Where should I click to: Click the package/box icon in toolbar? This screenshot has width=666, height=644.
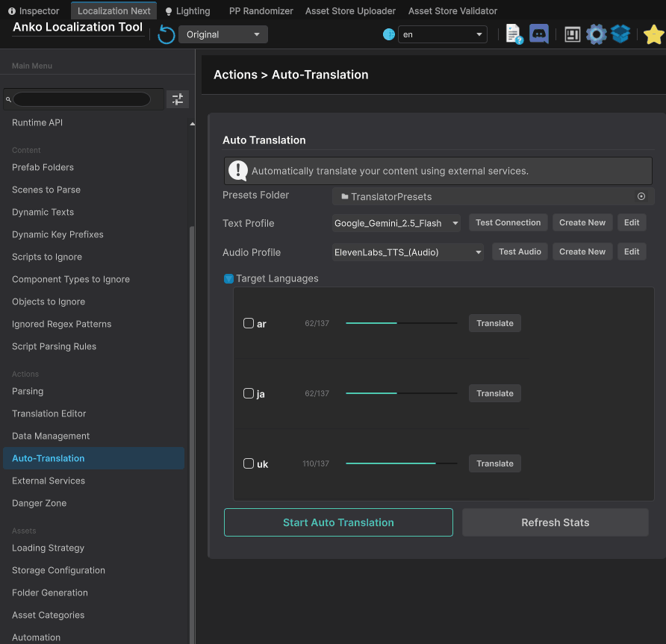(x=620, y=34)
